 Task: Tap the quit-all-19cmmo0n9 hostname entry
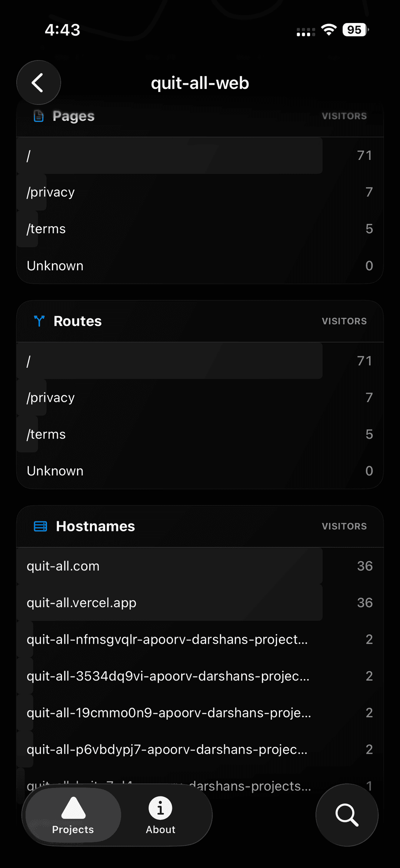pyautogui.click(x=200, y=713)
